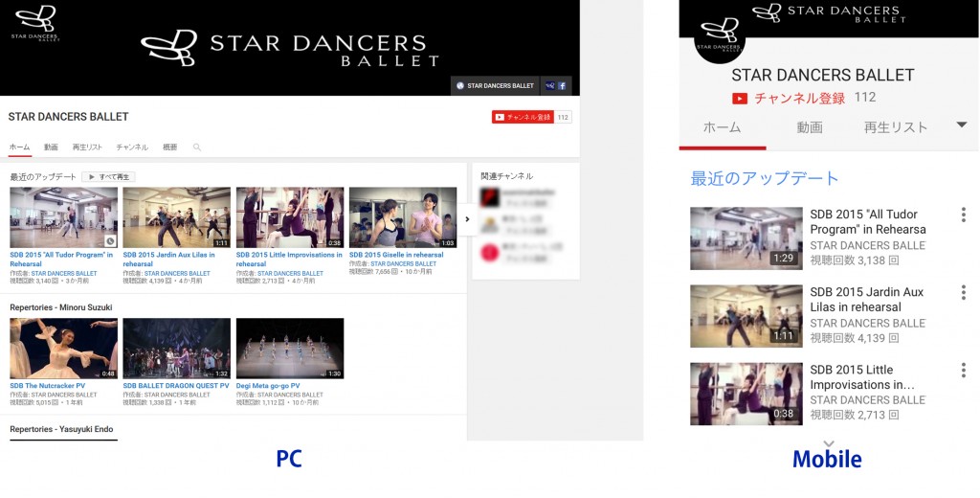Open the three-dot menu for Little Improvisations video
The image size is (980, 498).
point(963,370)
